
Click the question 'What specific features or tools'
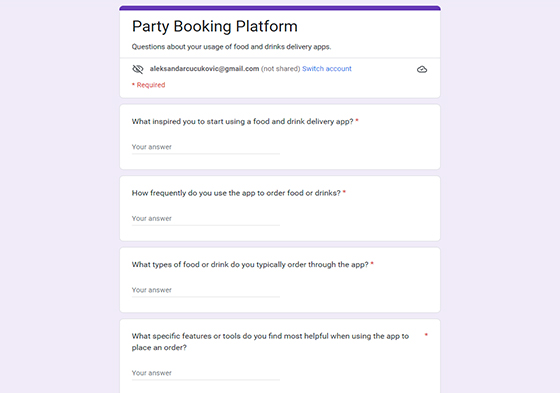click(x=270, y=342)
